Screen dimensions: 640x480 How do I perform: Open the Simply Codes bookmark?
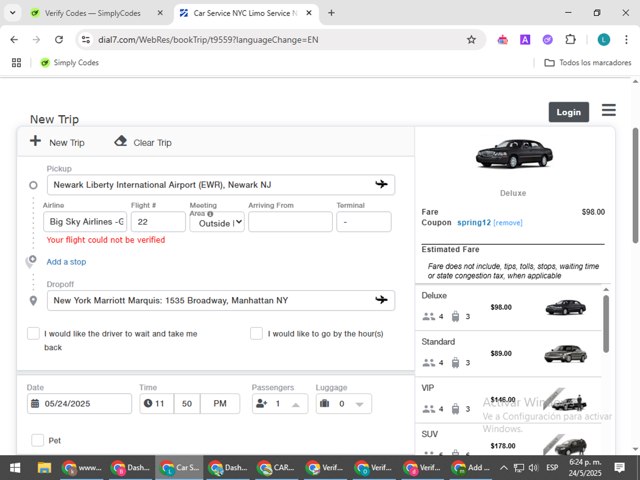pyautogui.click(x=69, y=62)
